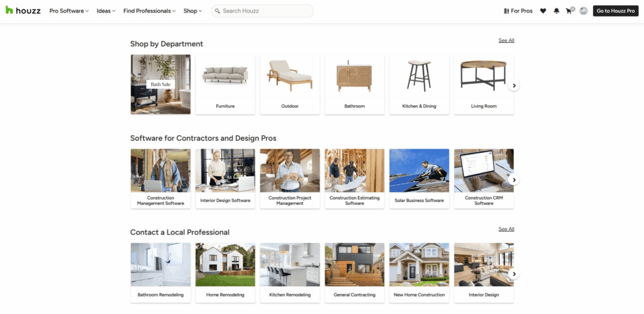Click the Go to Houzz Pro button
The image size is (644, 314).
click(x=616, y=11)
